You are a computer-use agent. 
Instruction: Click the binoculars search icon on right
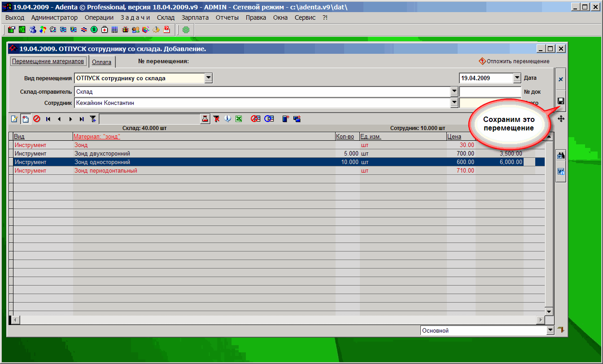(560, 156)
